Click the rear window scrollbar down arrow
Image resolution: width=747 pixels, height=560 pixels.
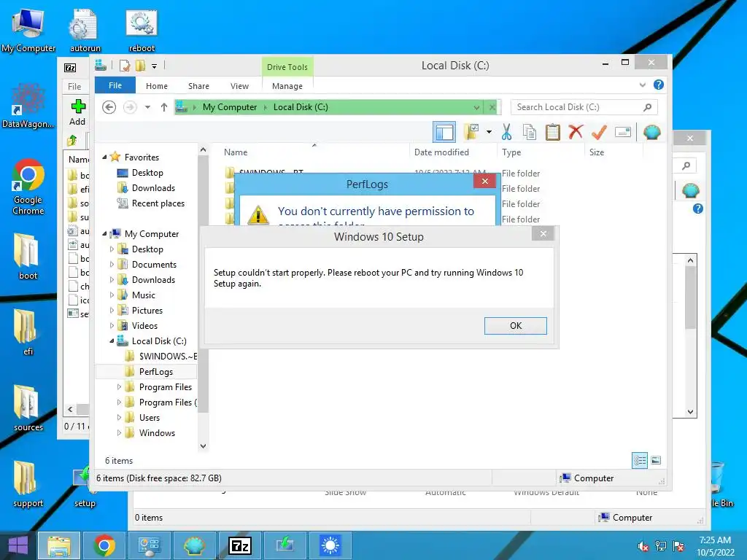(x=690, y=412)
